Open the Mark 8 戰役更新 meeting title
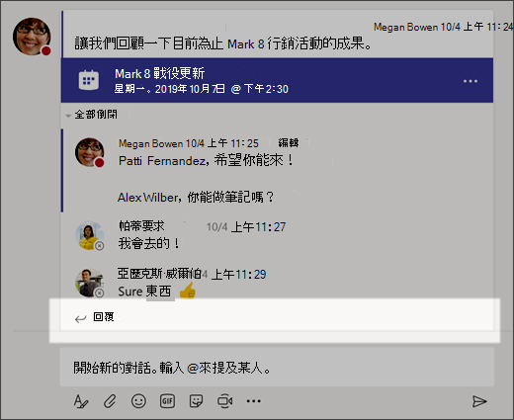Viewport: 514px width, 420px height. coord(160,73)
